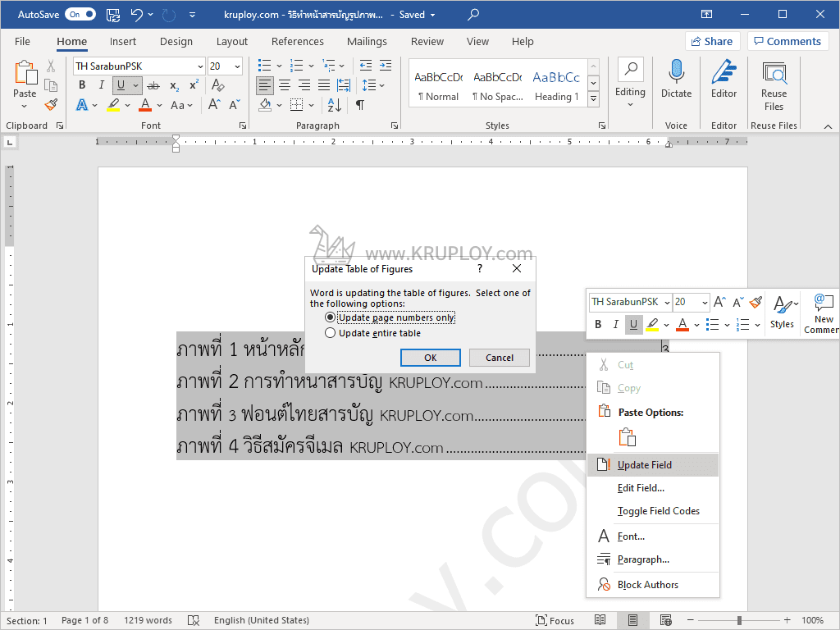The image size is (840, 630).
Task: Open the References tab
Action: click(x=297, y=41)
